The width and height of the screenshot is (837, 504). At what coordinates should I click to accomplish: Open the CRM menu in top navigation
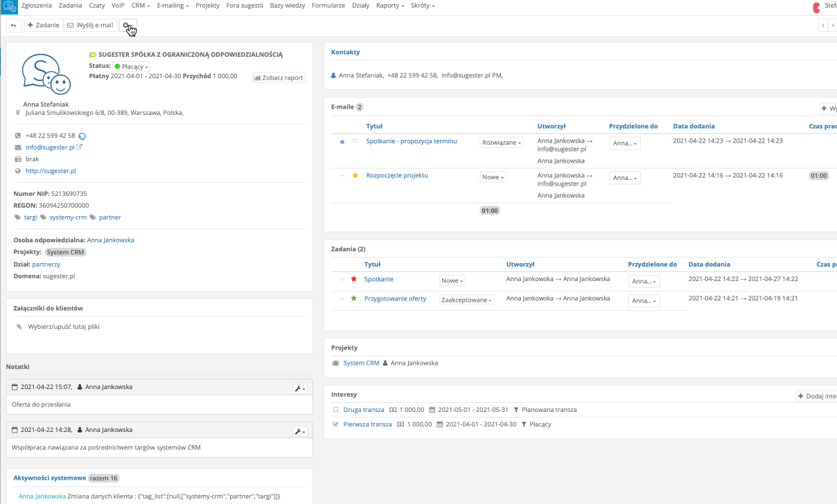tap(141, 6)
